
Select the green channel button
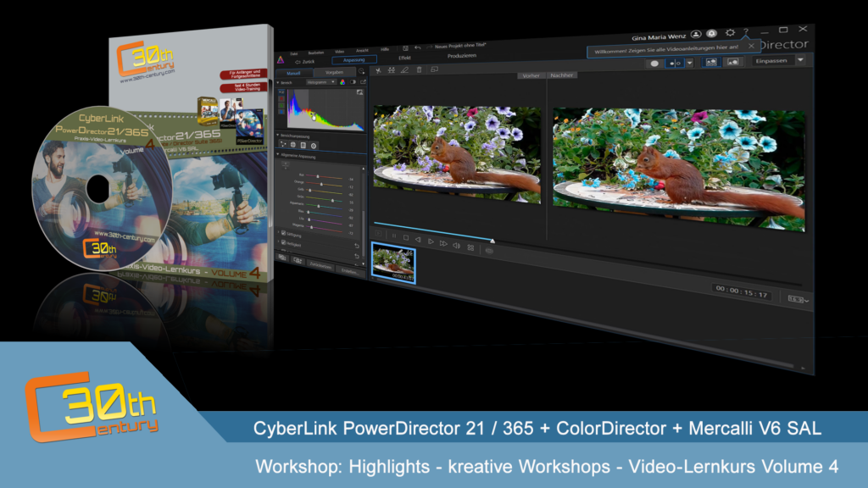pos(281,105)
